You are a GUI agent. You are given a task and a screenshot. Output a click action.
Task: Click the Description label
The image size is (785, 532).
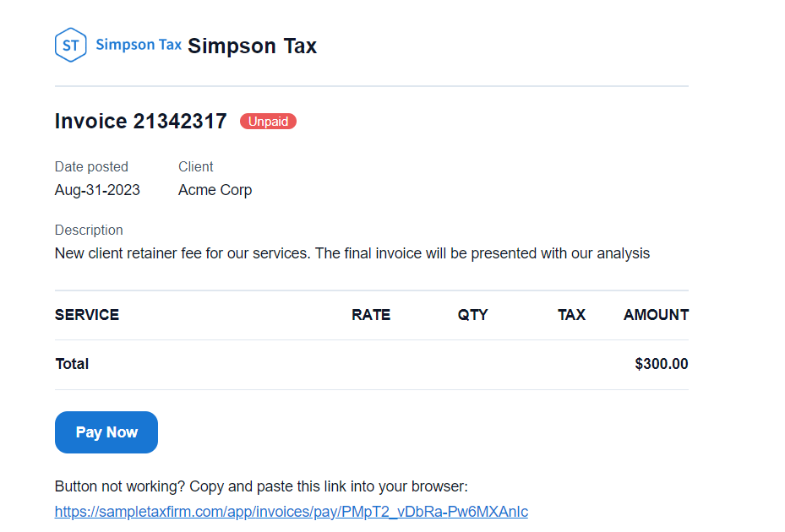pyautogui.click(x=89, y=230)
